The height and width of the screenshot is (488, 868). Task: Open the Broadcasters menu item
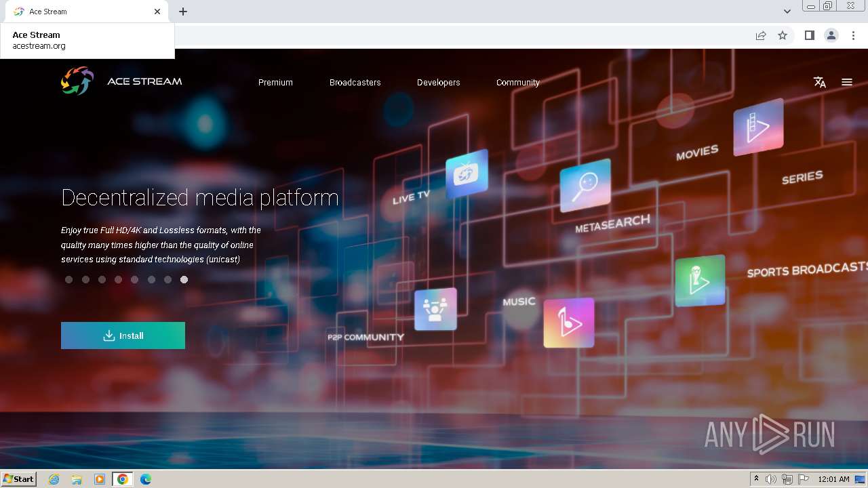[355, 82]
